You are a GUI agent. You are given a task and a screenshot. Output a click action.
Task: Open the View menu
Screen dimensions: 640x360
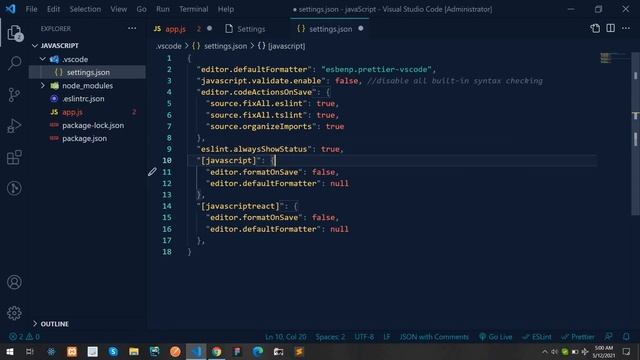coord(118,9)
